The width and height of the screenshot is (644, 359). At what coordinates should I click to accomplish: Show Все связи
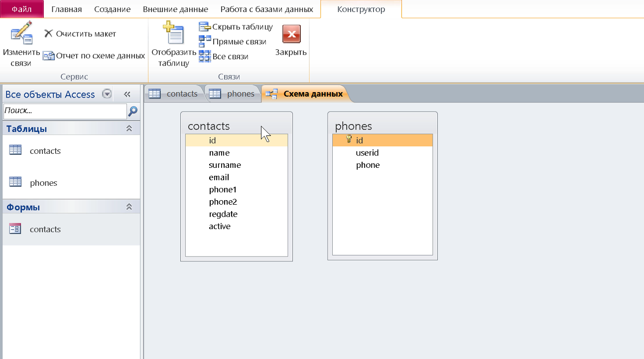[x=224, y=57]
